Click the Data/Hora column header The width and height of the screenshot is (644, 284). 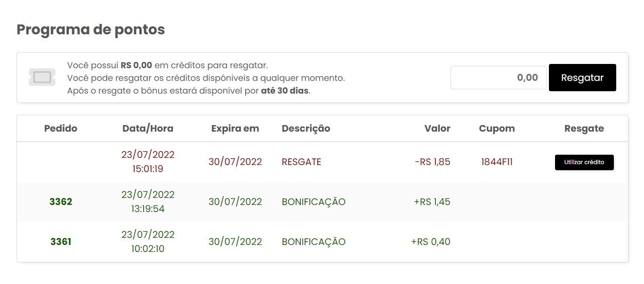[148, 128]
